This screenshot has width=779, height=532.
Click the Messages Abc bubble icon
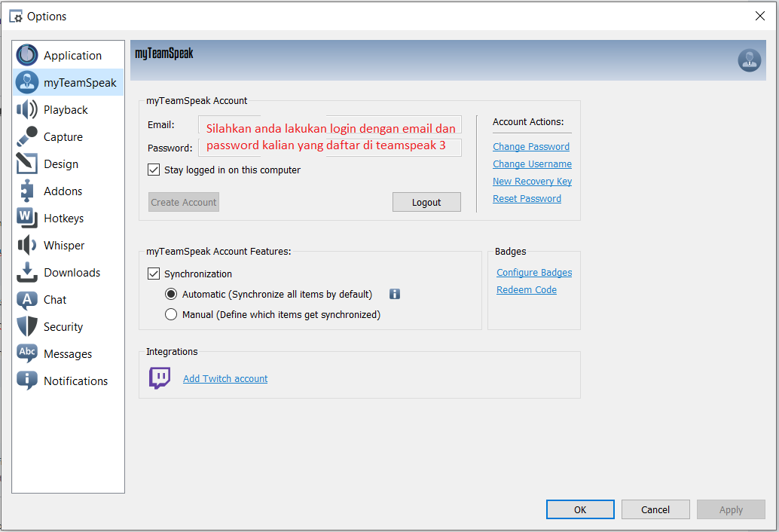27,353
